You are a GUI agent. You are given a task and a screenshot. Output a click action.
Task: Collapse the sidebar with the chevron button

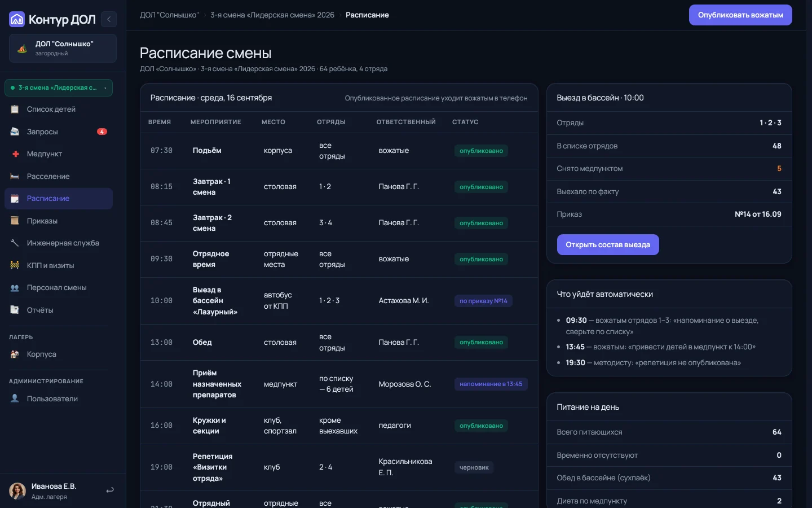click(109, 19)
